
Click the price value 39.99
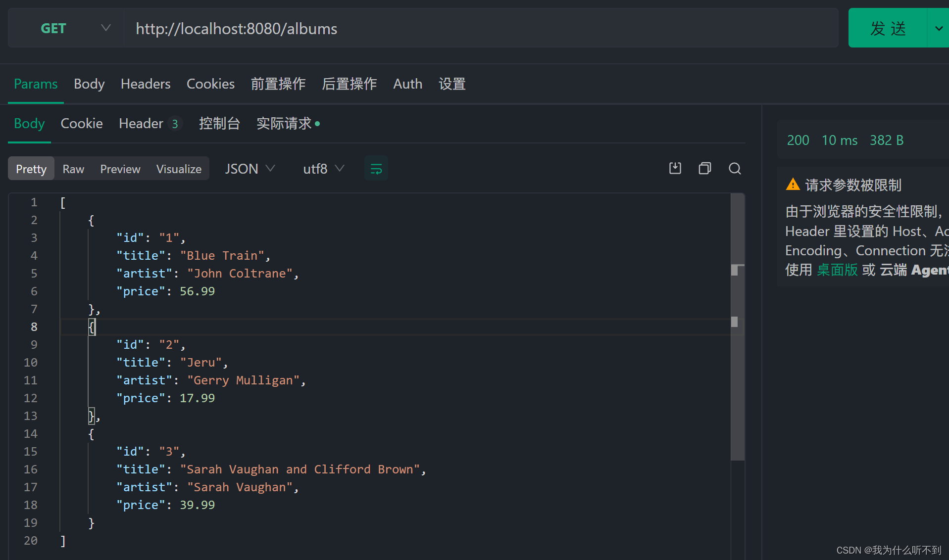197,505
